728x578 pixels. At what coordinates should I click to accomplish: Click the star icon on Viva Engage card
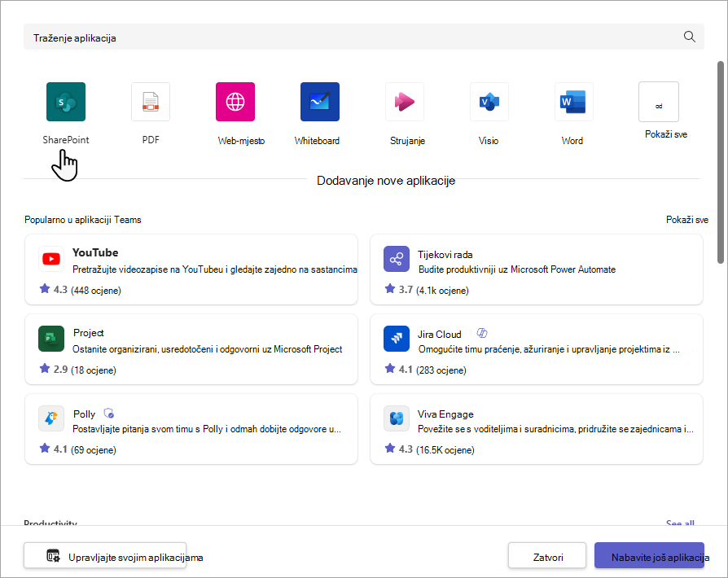pyautogui.click(x=390, y=449)
